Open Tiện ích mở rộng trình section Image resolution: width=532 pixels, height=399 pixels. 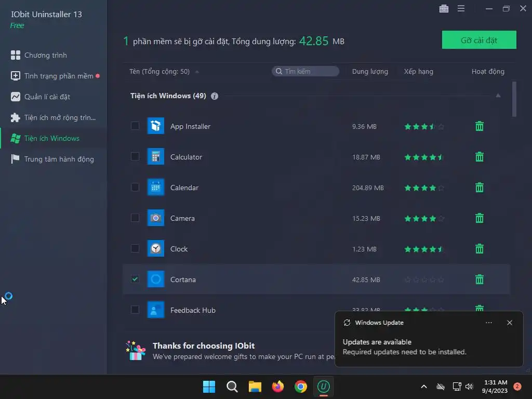(x=54, y=117)
